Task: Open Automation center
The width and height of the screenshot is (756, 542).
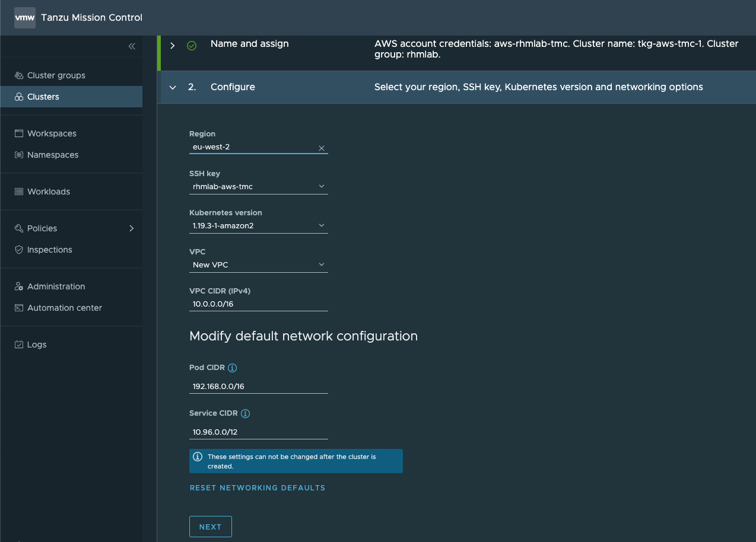Action: tap(71, 308)
